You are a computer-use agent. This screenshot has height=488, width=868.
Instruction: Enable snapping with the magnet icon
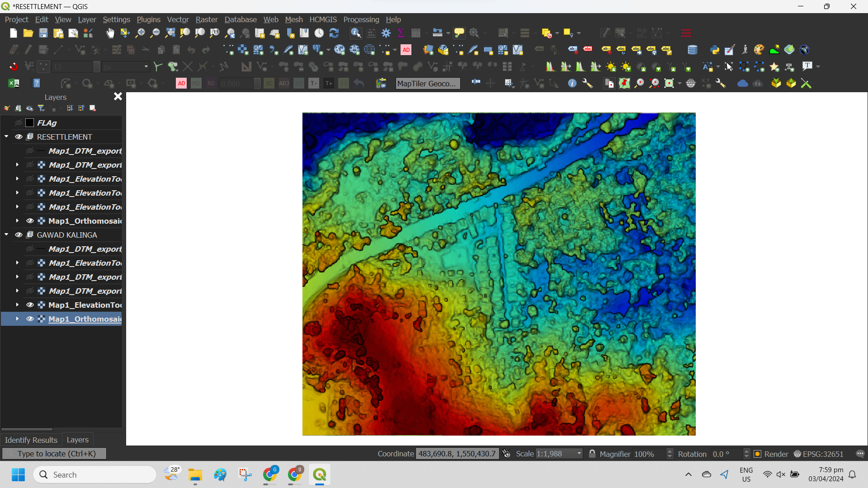tap(14, 67)
